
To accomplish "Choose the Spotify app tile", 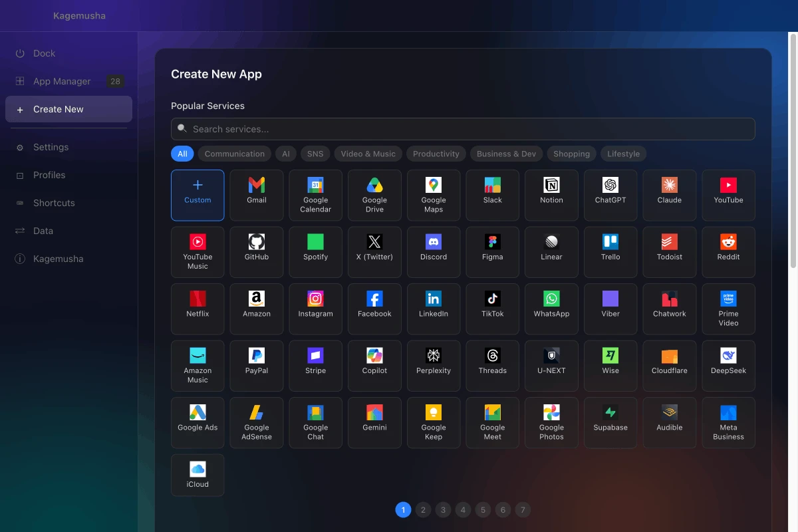I will click(x=316, y=252).
